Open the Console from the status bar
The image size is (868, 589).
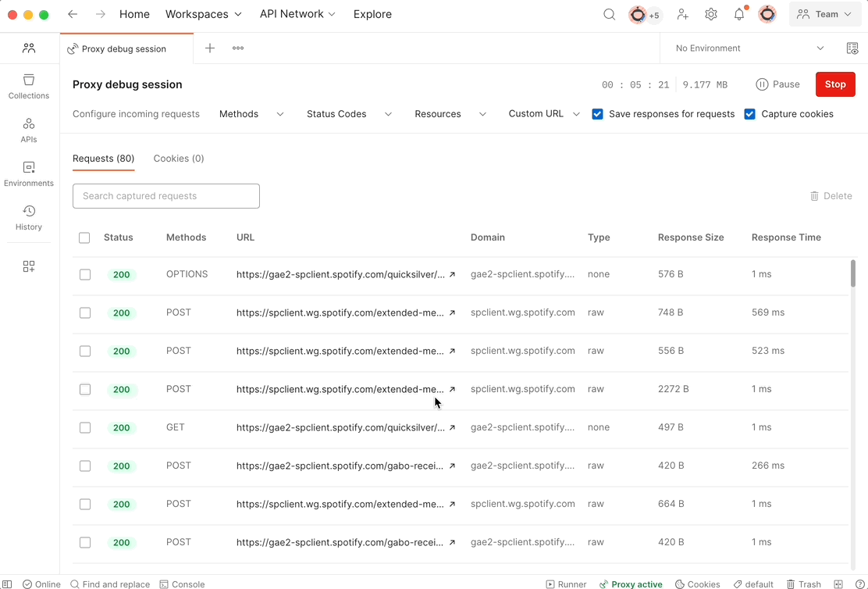click(x=182, y=584)
